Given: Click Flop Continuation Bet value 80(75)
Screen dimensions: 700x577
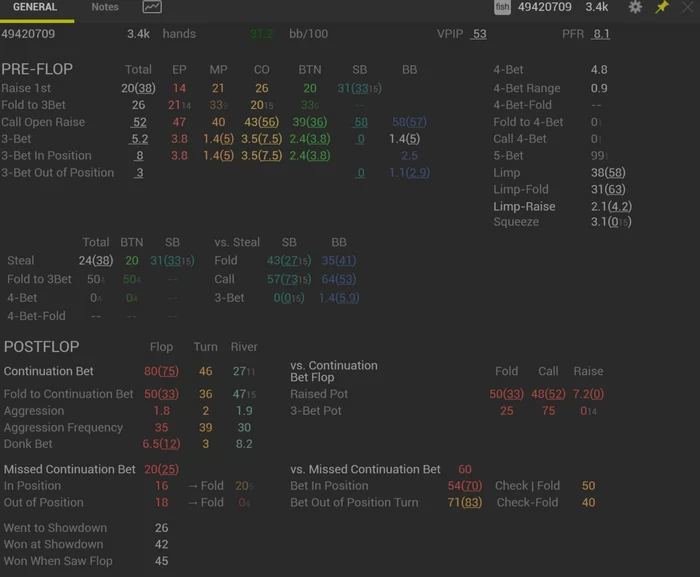Looking at the screenshot, I should (161, 371).
